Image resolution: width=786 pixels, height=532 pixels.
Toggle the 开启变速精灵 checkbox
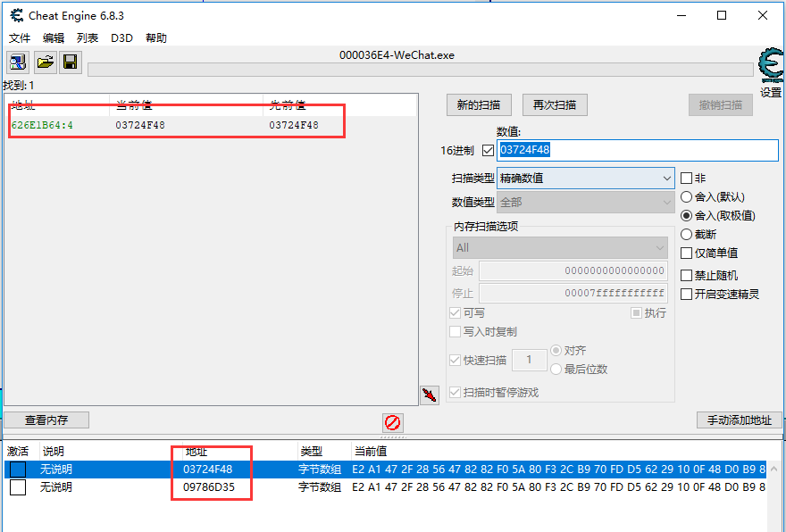tap(686, 295)
